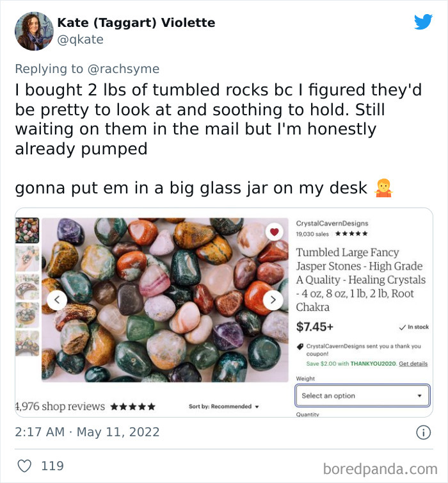Favorite the listing with heart button
Viewport: 448px width, 483px height.
pyautogui.click(x=275, y=233)
